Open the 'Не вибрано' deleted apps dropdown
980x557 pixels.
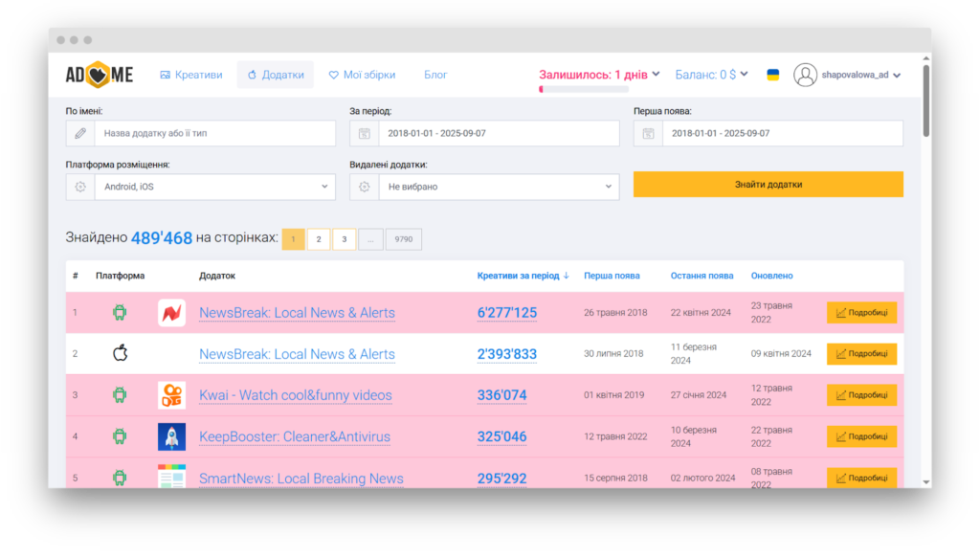tap(499, 187)
